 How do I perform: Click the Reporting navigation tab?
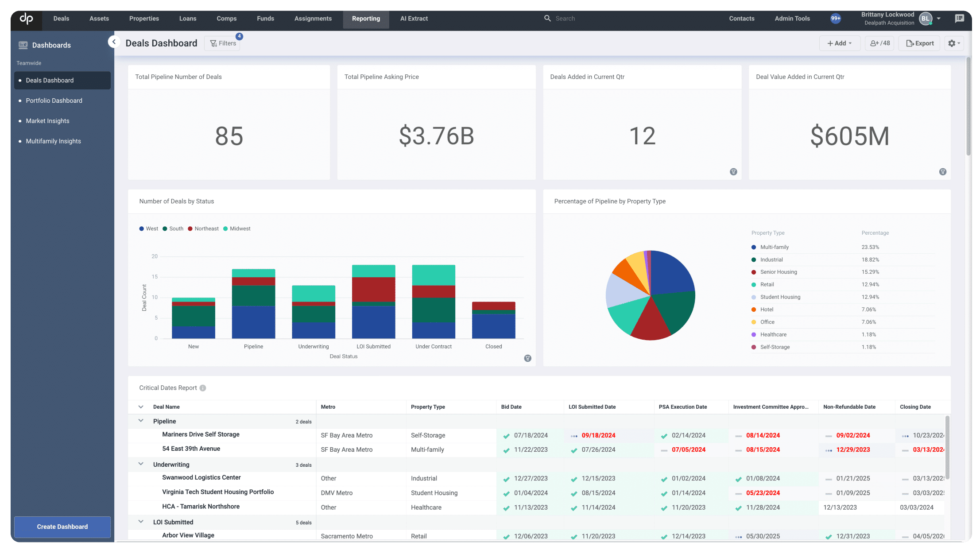pyautogui.click(x=365, y=18)
